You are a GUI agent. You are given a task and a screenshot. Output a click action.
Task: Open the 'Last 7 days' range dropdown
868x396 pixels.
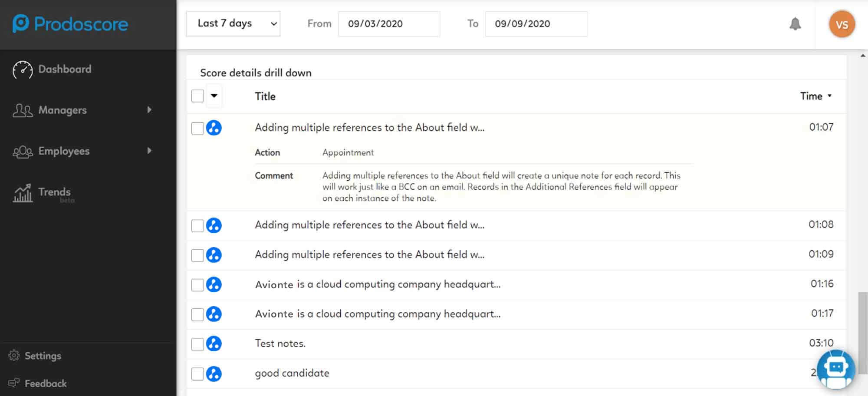point(233,23)
